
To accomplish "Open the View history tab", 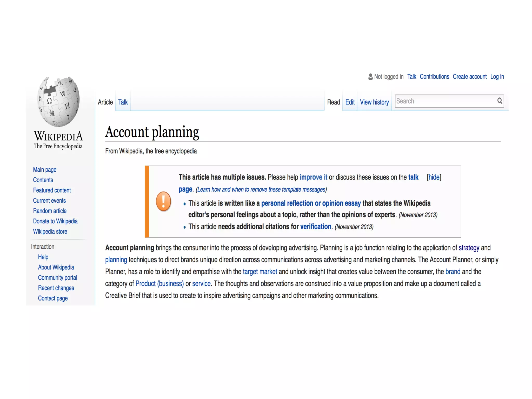I will click(x=374, y=102).
